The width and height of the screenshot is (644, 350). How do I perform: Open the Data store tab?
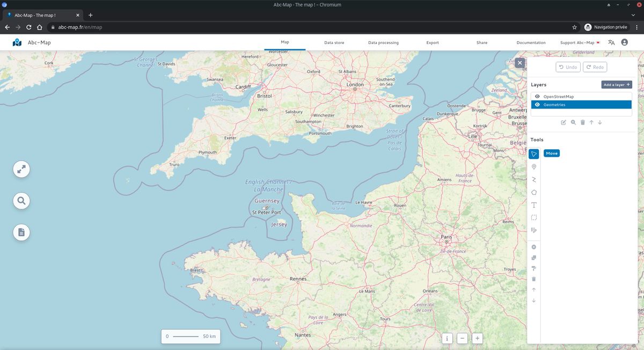(x=333, y=42)
